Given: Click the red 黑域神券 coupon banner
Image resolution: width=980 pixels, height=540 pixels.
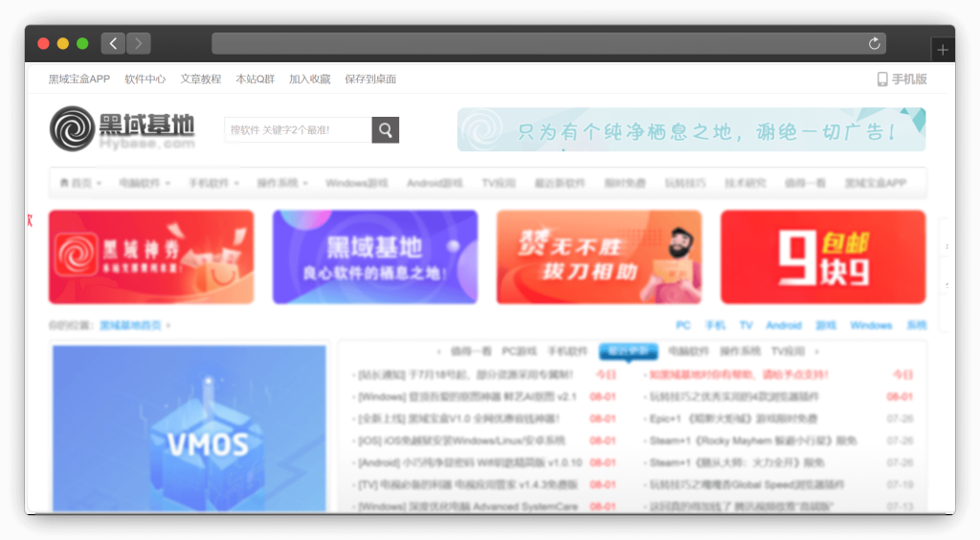Looking at the screenshot, I should click(151, 257).
